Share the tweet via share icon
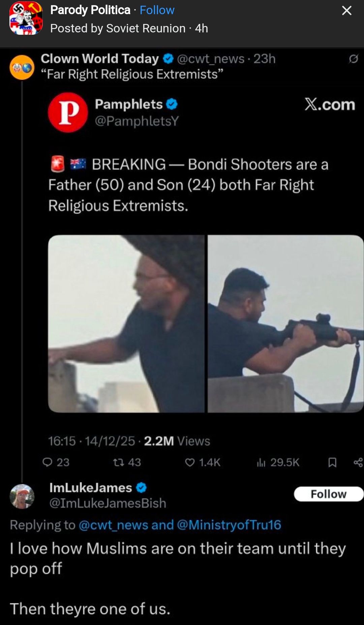364x625 pixels. (358, 462)
